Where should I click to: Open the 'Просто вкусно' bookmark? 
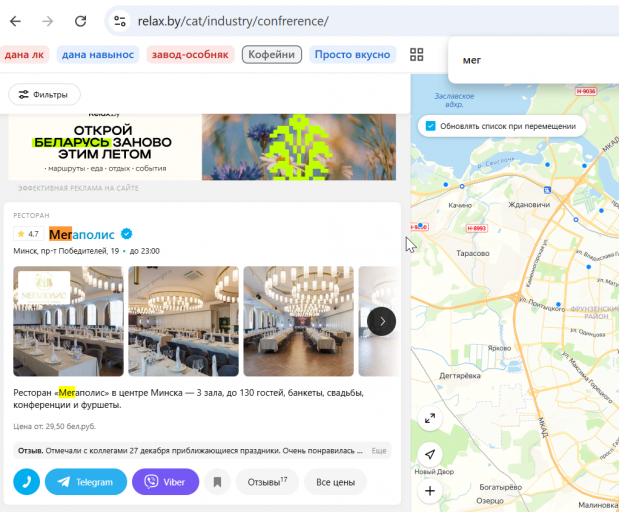tap(352, 54)
